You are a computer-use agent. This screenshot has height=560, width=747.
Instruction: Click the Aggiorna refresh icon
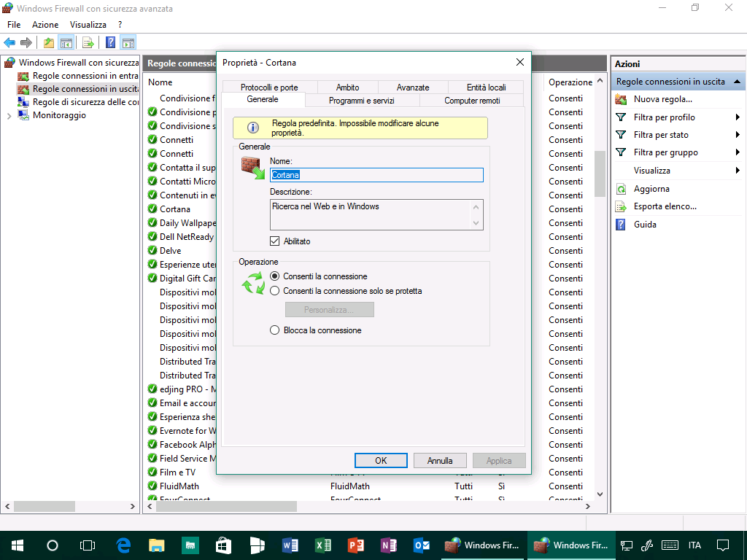(x=621, y=189)
